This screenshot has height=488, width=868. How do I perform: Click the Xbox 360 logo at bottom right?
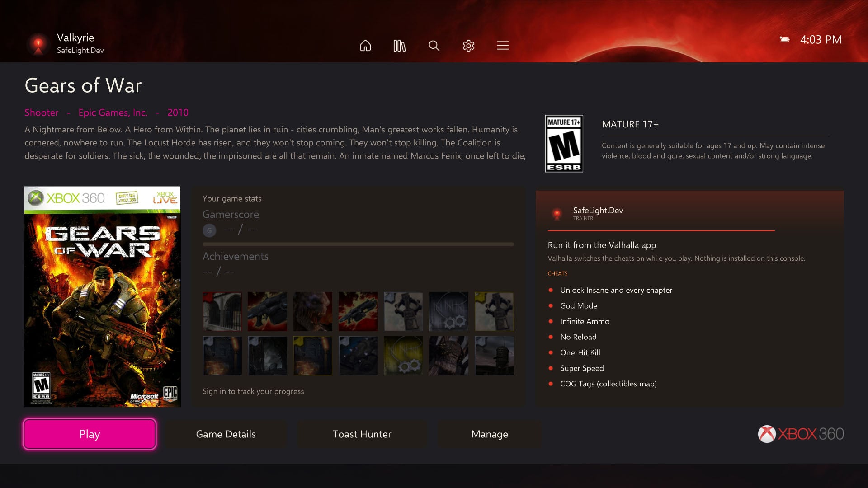[801, 434]
